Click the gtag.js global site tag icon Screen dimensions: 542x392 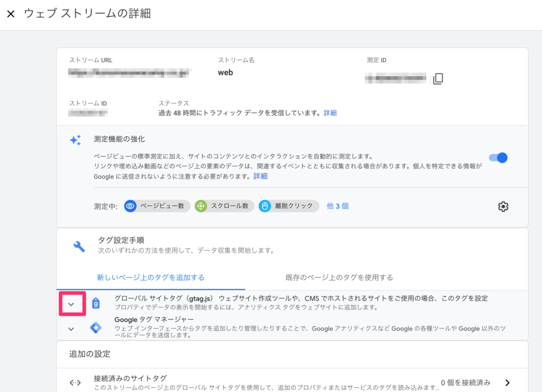(95, 303)
